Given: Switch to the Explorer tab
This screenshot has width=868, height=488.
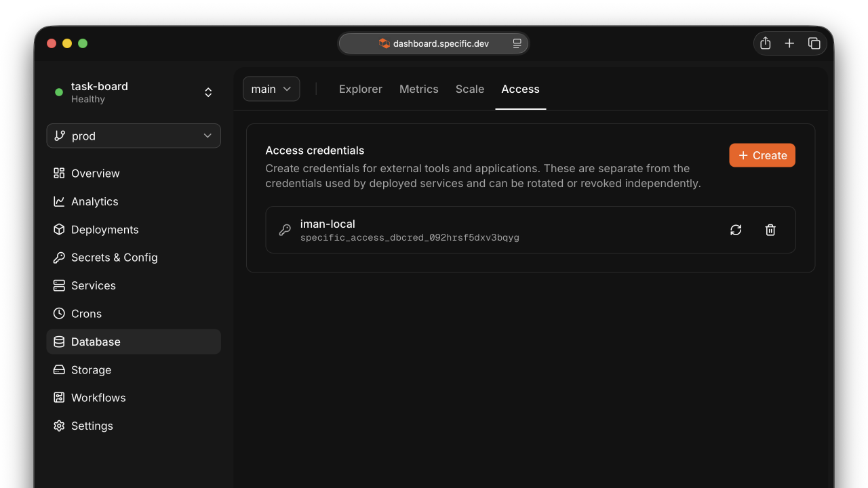Looking at the screenshot, I should pos(361,89).
